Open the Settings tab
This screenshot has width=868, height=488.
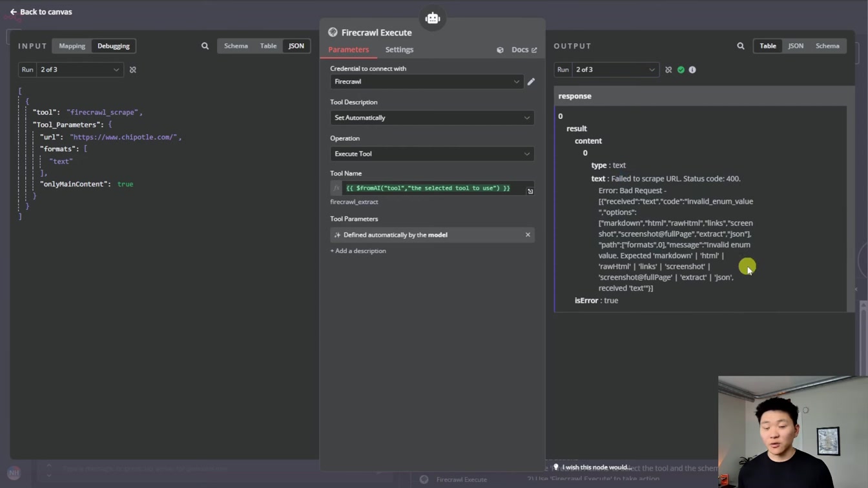coord(399,50)
